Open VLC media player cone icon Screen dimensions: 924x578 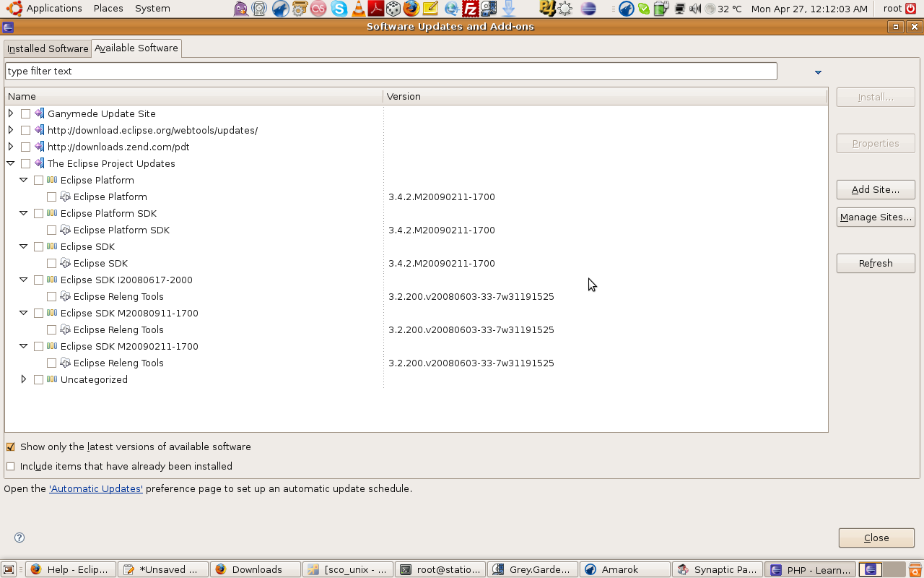pos(358,9)
